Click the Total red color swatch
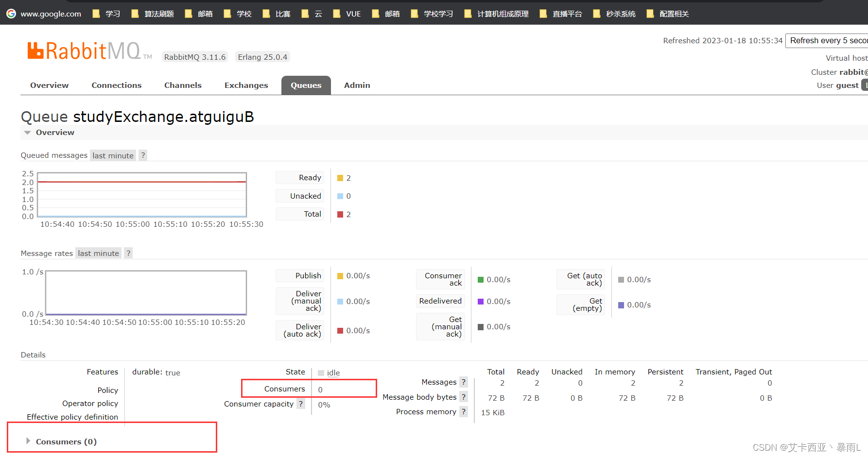The height and width of the screenshot is (457, 868). (x=340, y=214)
